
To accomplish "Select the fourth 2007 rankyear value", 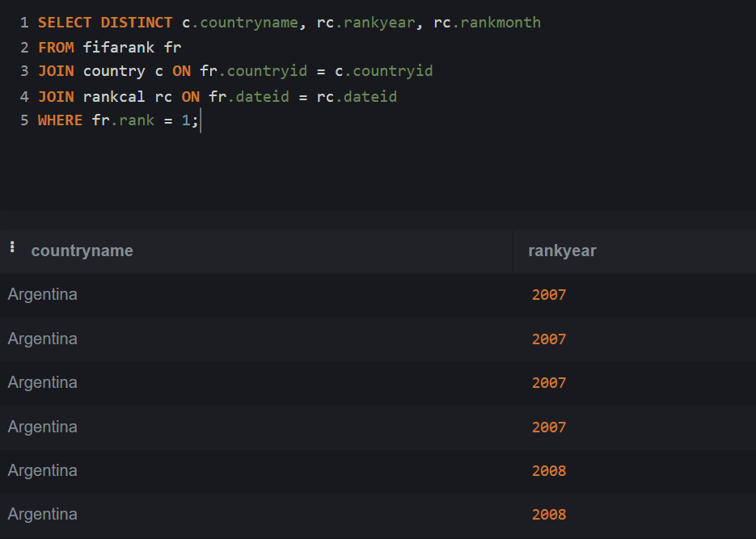I will tap(549, 427).
